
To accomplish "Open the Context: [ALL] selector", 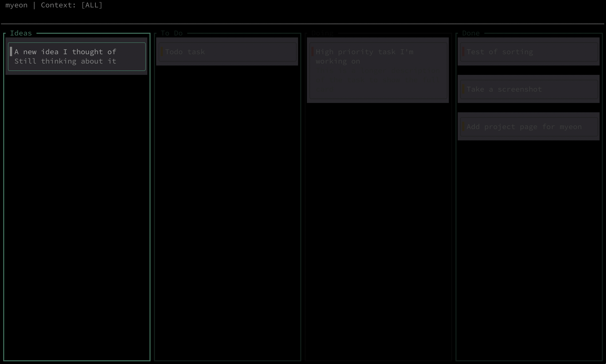I will click(71, 5).
